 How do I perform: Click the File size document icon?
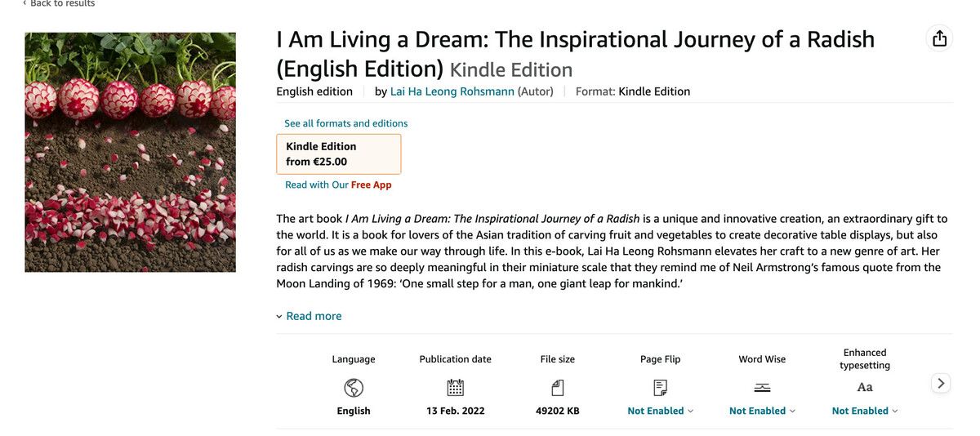[558, 387]
